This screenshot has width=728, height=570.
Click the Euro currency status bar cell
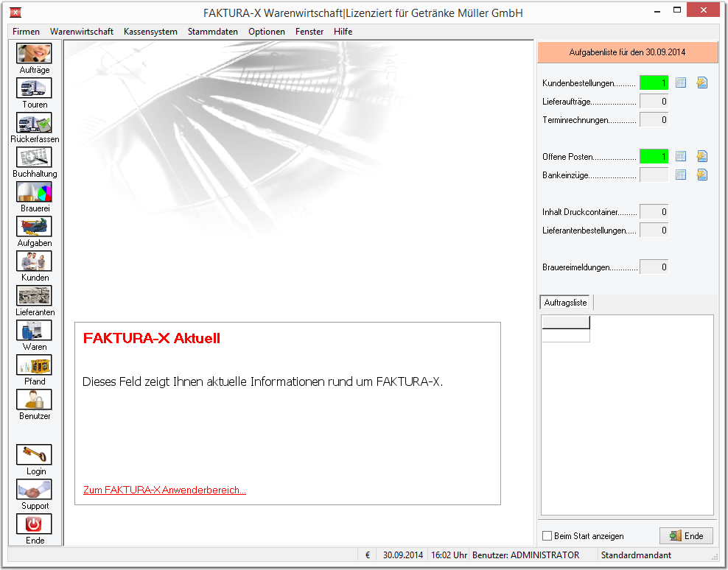pyautogui.click(x=368, y=555)
